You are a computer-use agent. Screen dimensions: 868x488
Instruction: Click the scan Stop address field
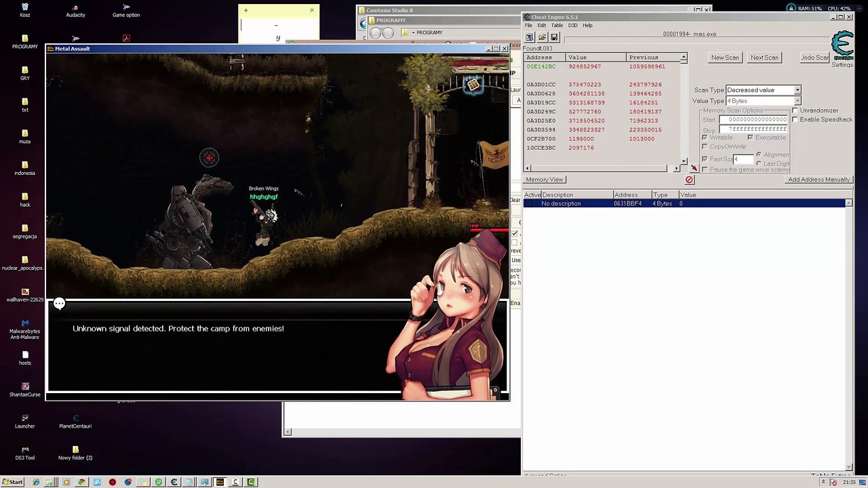[753, 129]
